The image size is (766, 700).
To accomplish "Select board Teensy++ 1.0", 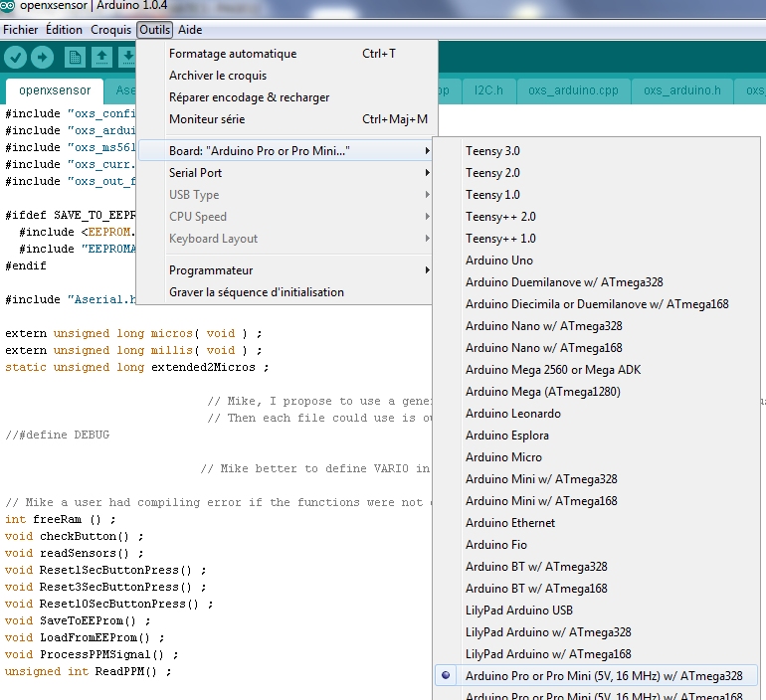I will coord(596,239).
